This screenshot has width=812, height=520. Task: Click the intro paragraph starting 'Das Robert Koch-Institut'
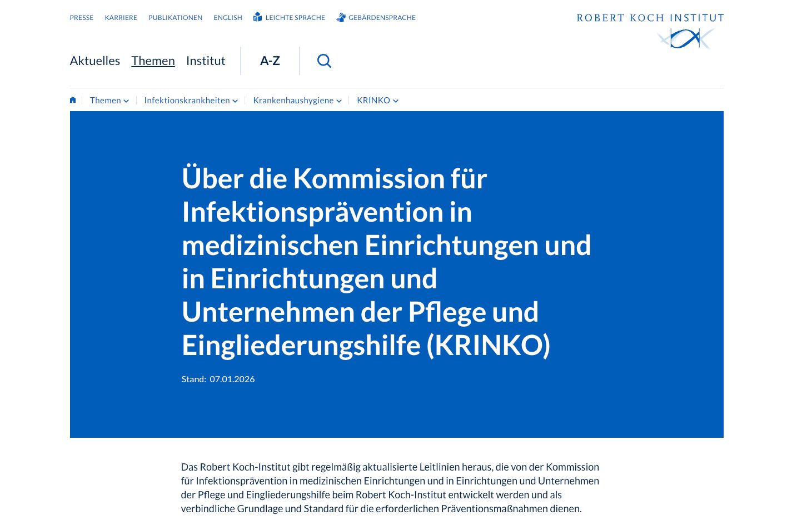click(390, 488)
